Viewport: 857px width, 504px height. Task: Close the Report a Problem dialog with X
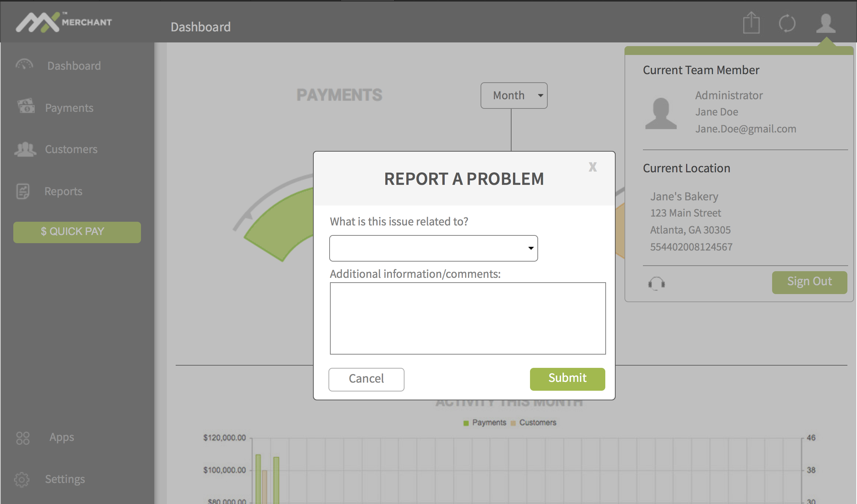[x=593, y=167]
